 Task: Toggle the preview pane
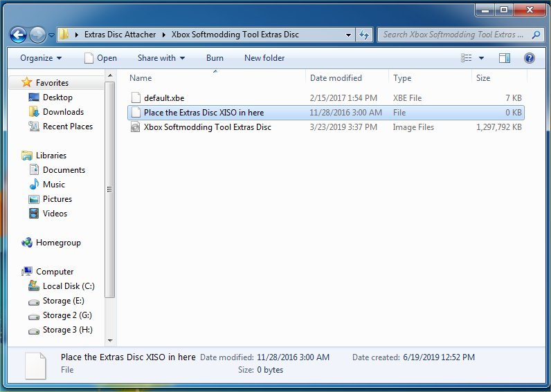pyautogui.click(x=505, y=58)
